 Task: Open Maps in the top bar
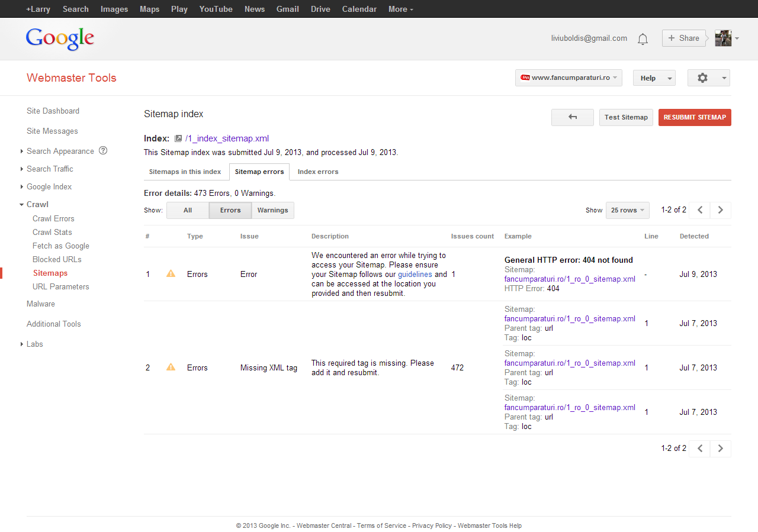click(149, 9)
